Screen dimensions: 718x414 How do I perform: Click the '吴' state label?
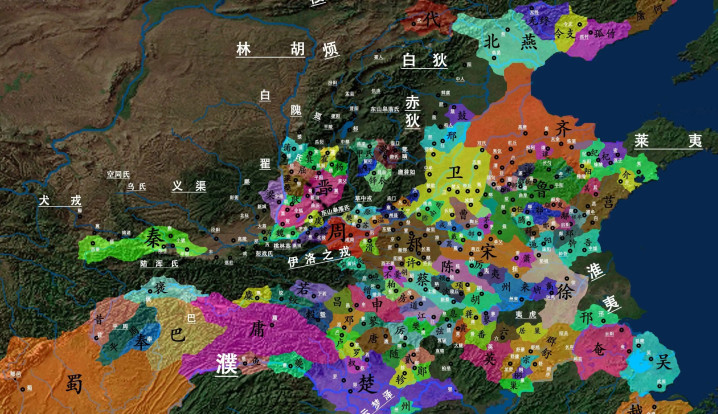tap(663, 362)
